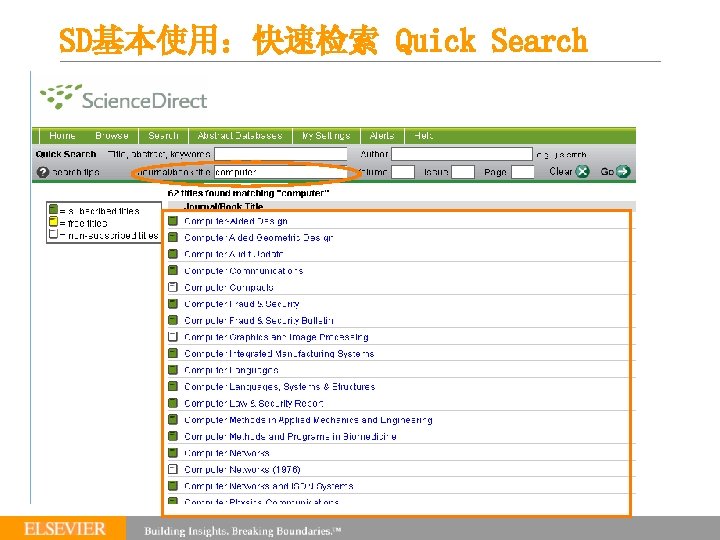Click green icon beside Networks and ISDN Systems
This screenshot has width=720, height=540.
(x=173, y=486)
